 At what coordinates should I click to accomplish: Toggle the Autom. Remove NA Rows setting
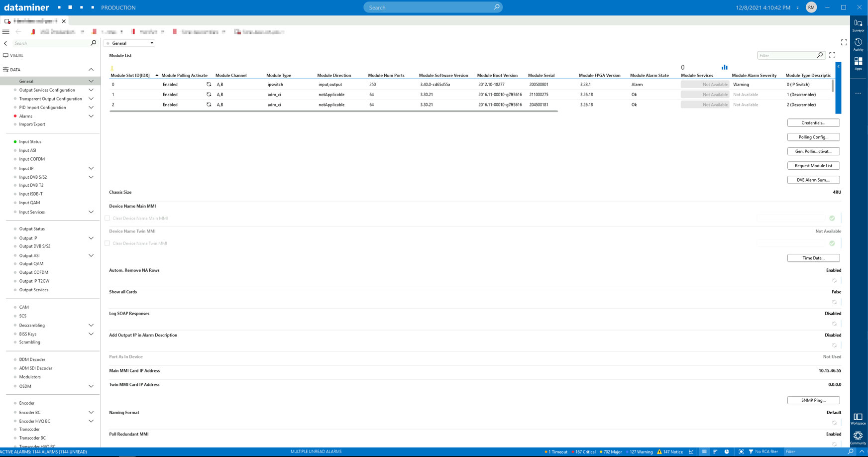[834, 281]
